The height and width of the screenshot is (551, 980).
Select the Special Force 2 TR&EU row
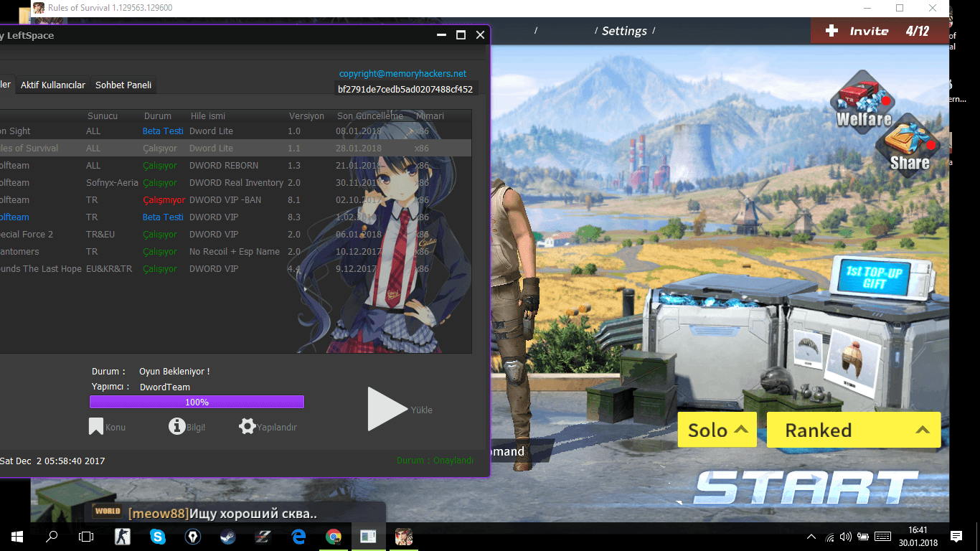(235, 234)
